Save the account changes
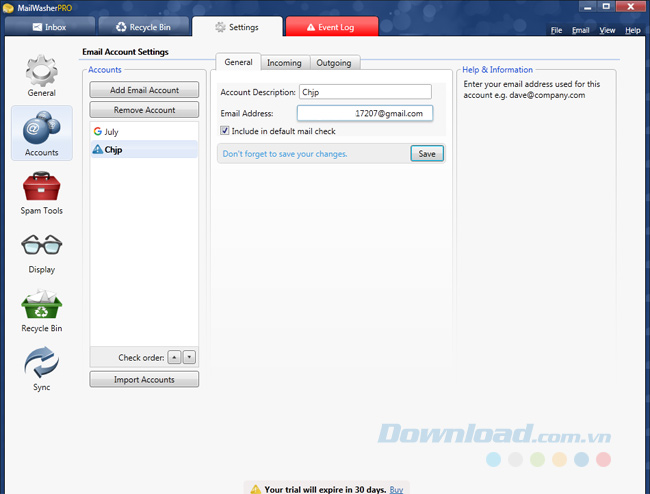 [427, 154]
